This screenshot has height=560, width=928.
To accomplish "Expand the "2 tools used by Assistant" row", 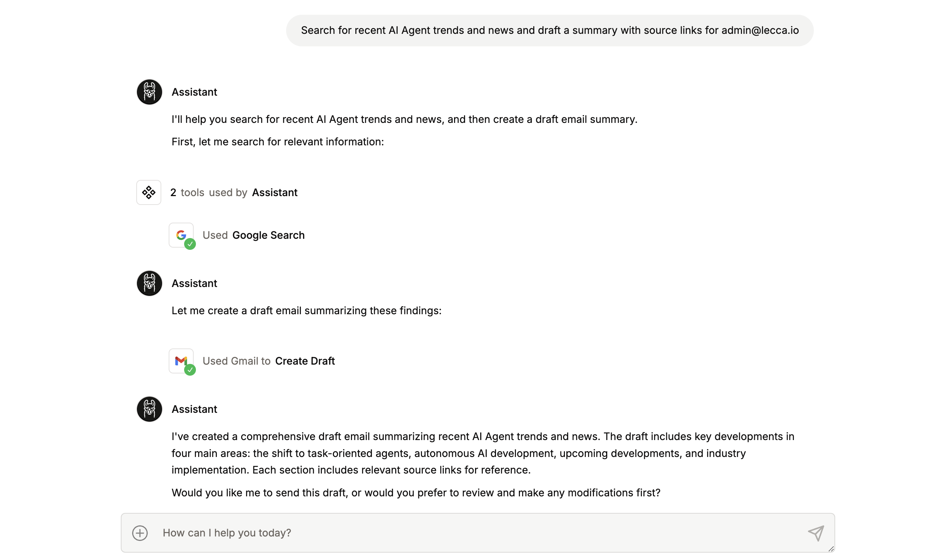I will [234, 192].
